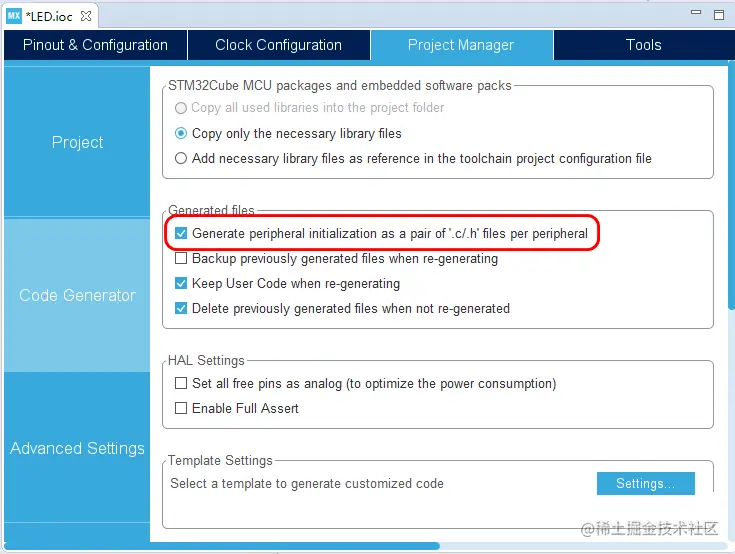Click the 'Template Settings' group label
Viewport: 735px width, 554px height.
pos(220,461)
